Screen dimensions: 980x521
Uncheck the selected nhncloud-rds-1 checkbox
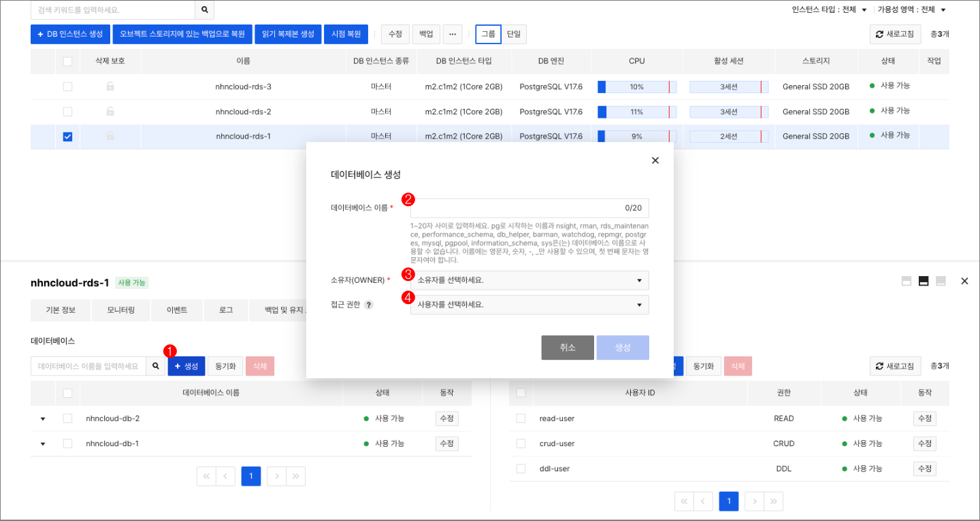tap(67, 136)
